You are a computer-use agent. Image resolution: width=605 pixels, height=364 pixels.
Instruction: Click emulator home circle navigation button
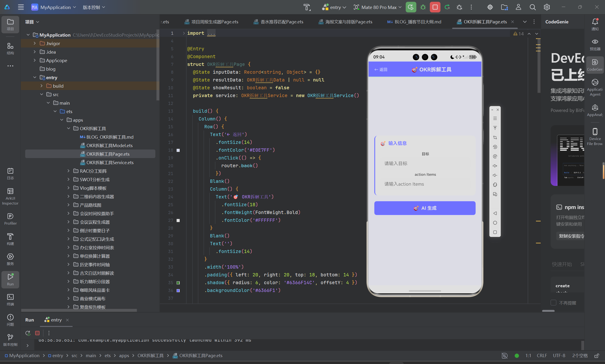495,223
